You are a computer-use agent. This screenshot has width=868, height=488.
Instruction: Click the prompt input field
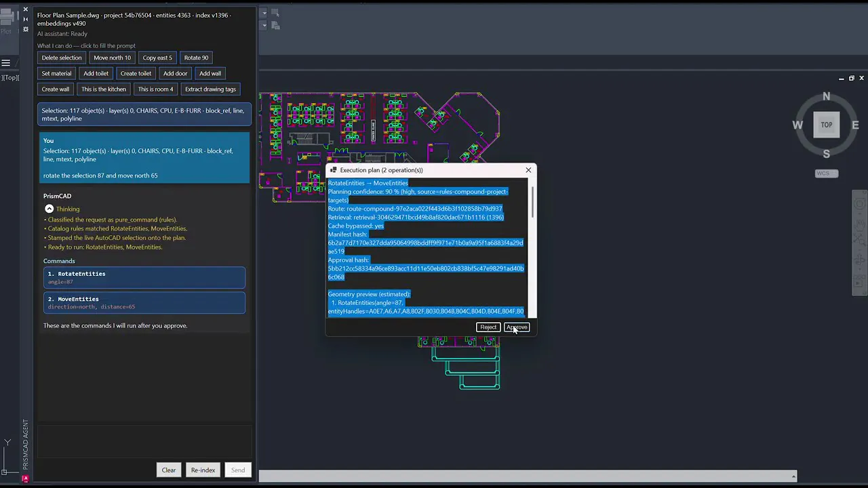pyautogui.click(x=144, y=441)
